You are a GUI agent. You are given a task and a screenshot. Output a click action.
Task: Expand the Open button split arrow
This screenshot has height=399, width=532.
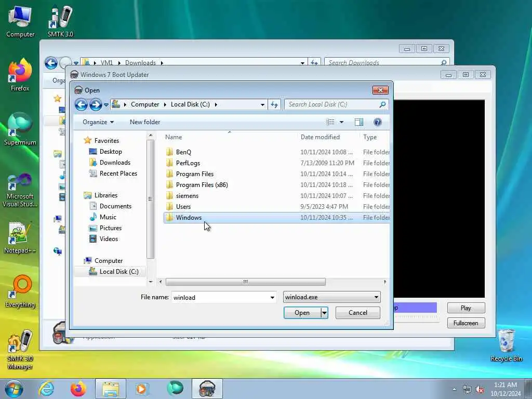pyautogui.click(x=324, y=312)
